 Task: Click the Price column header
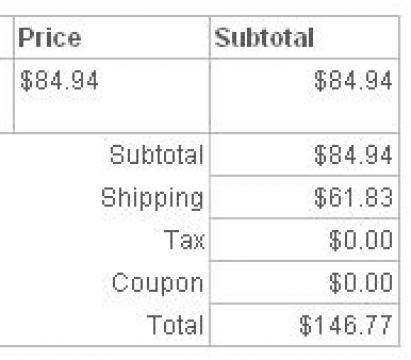[x=50, y=38]
